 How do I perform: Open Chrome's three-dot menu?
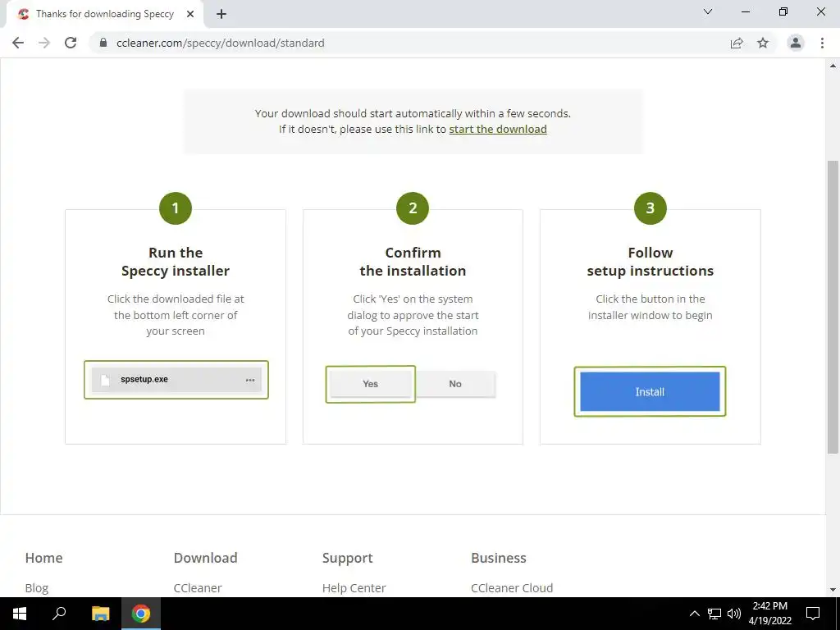click(822, 43)
